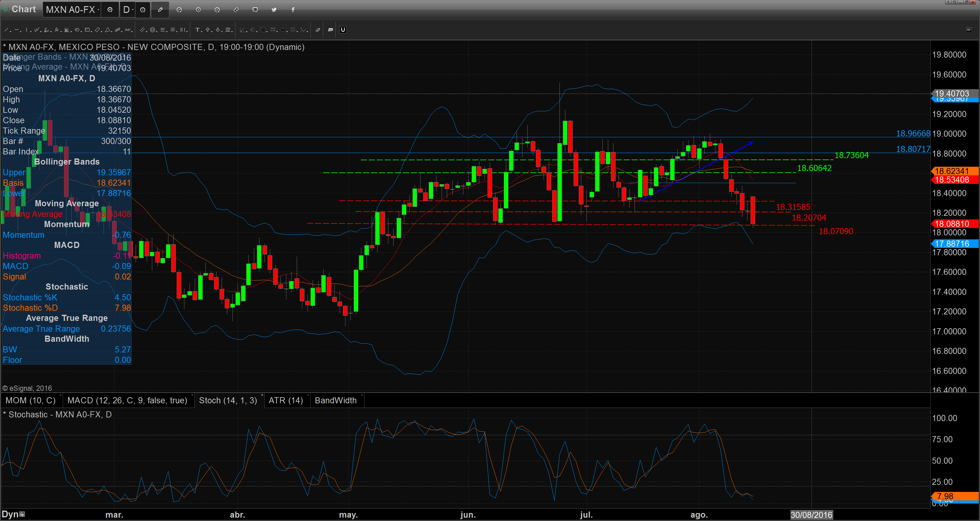This screenshot has height=521, width=980.
Task: Select the horizontal line drawing tool
Action: (17, 30)
